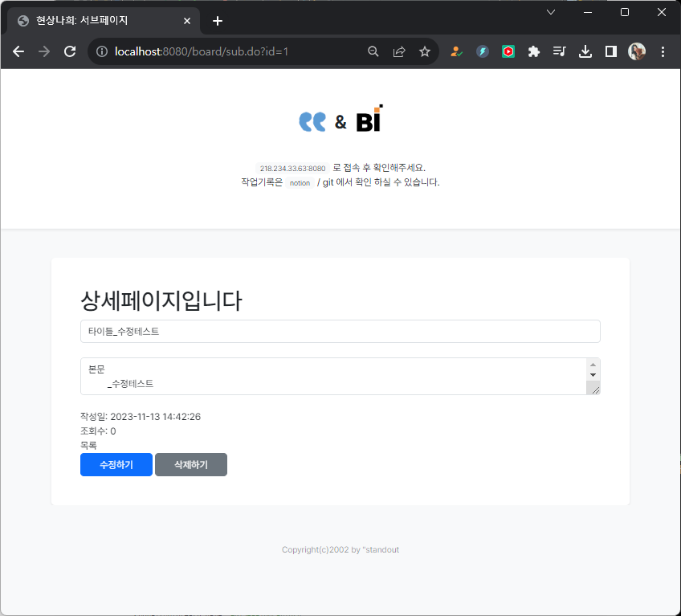Click the Bi logo in header

point(369,118)
